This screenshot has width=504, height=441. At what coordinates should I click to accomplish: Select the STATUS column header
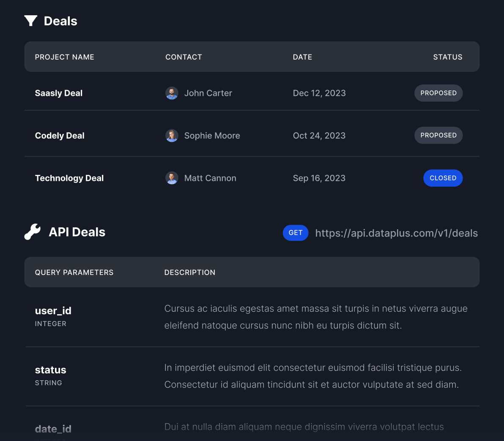447,57
